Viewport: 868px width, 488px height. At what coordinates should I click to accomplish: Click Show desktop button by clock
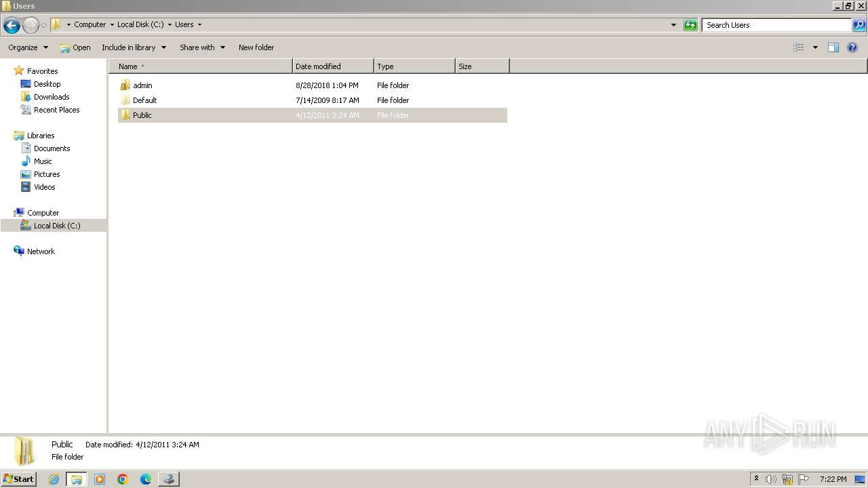860,479
